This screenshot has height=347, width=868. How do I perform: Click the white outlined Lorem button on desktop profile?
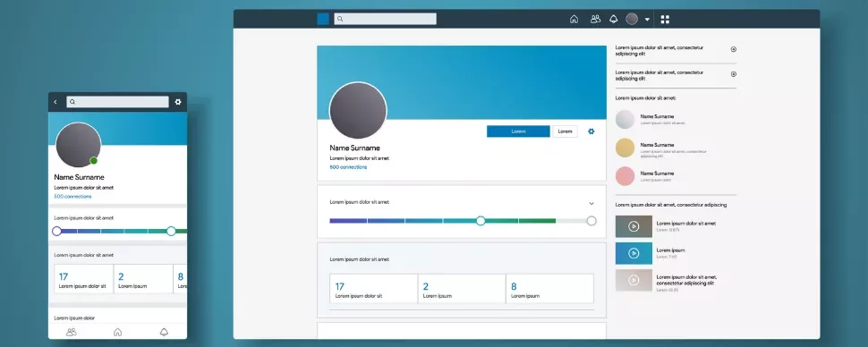click(x=565, y=131)
